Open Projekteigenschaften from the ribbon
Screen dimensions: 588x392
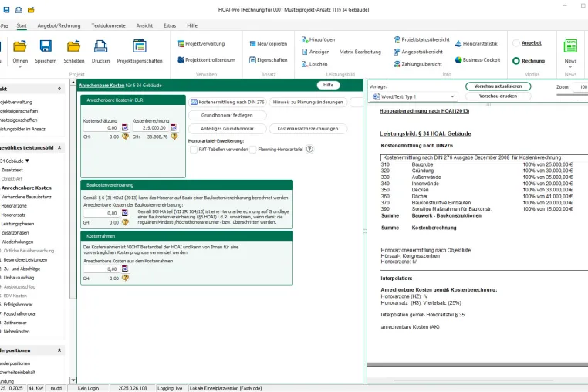[140, 52]
